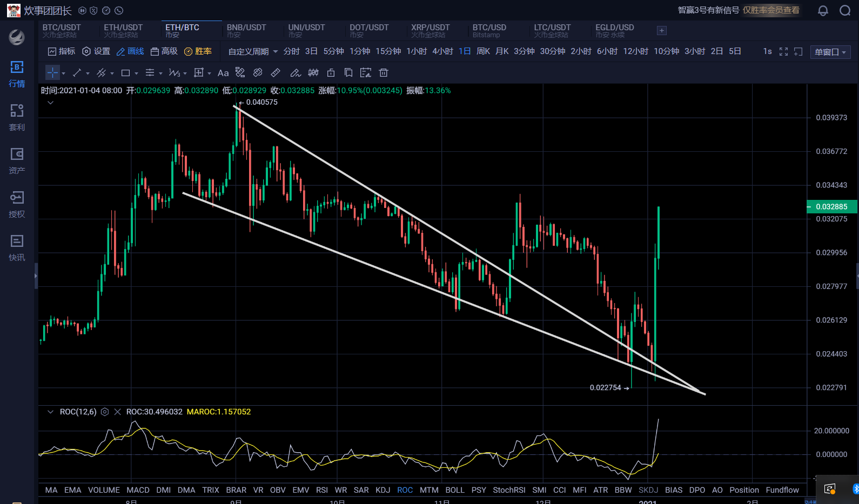Open ROC indicator settings gear
The height and width of the screenshot is (504, 859).
(105, 412)
